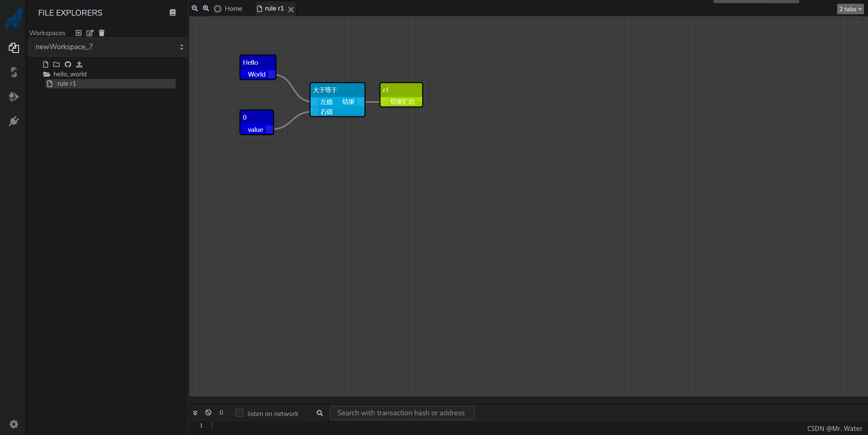
Task: Clear the console with ban icon
Action: click(x=208, y=413)
